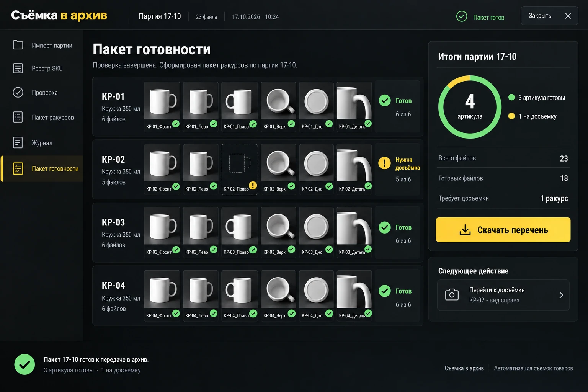Open the Импорт партии folder icon

click(18, 45)
